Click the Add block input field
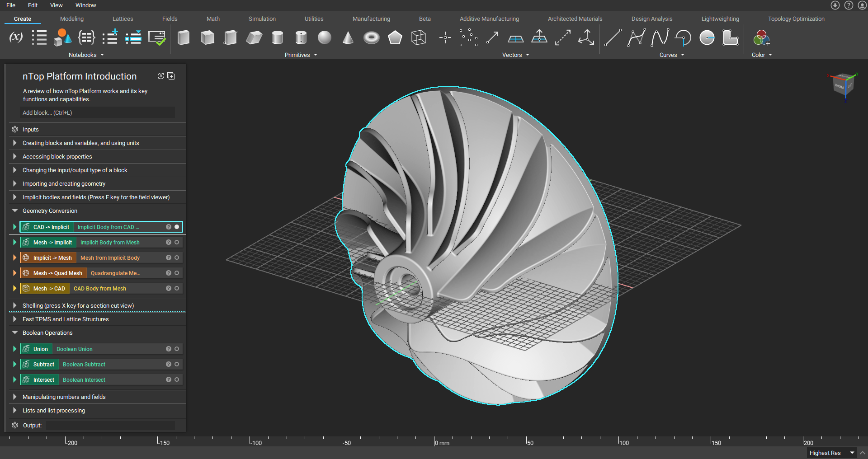 (x=97, y=113)
